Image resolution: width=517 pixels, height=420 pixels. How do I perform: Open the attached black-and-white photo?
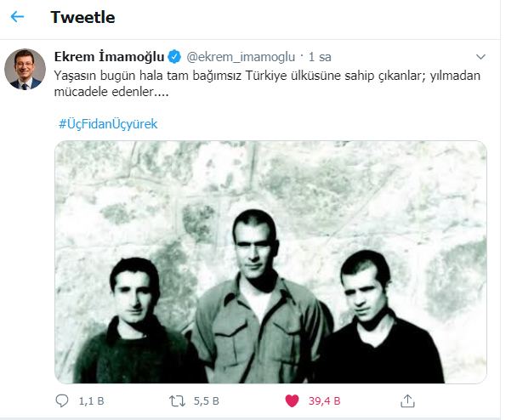coord(270,262)
